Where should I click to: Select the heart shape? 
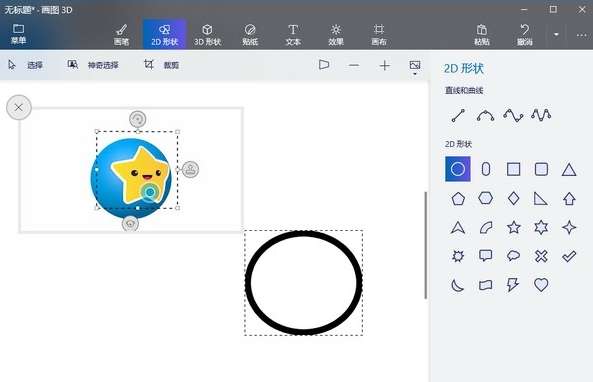[x=541, y=284]
